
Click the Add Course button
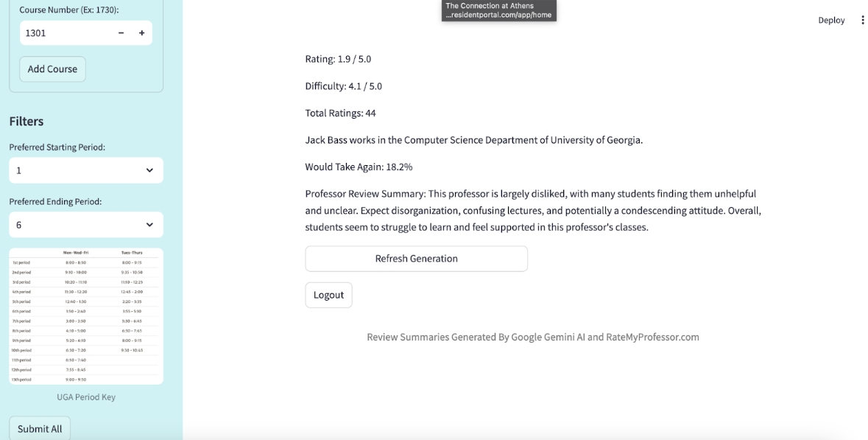point(52,69)
